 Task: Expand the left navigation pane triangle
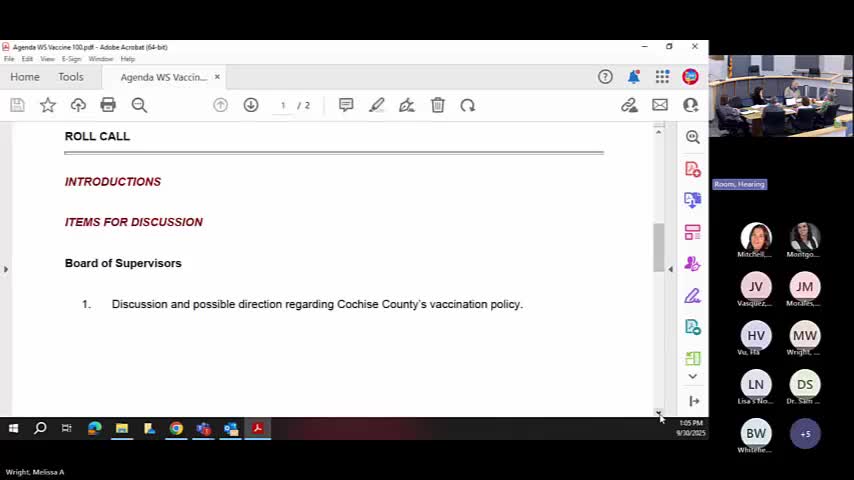[x=5, y=269]
